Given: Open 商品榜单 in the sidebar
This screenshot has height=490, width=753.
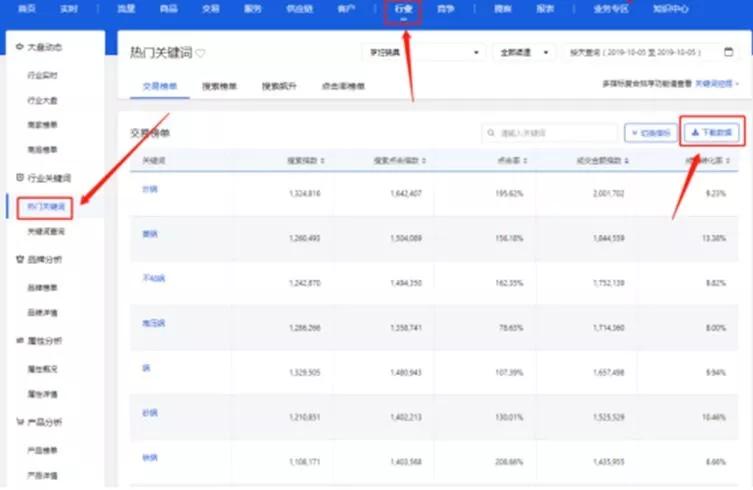Looking at the screenshot, I should [42, 150].
